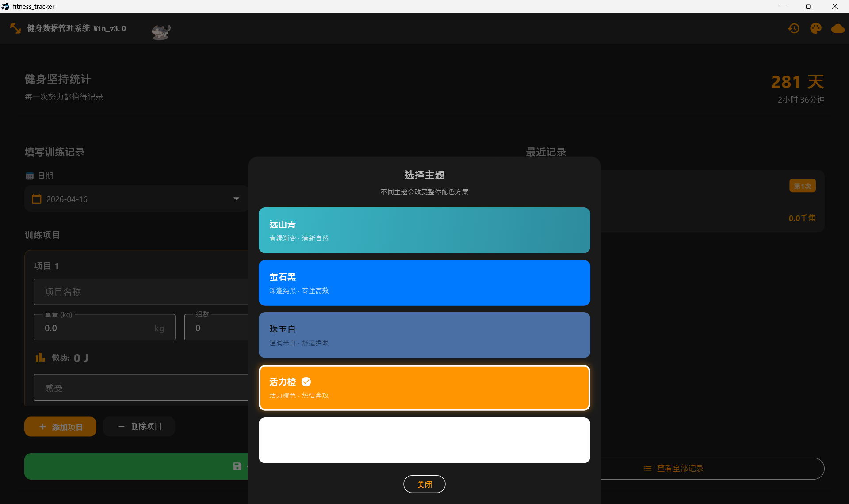This screenshot has height=504, width=849.
Task: Click the 填写训练记录 heading
Action: click(x=54, y=152)
